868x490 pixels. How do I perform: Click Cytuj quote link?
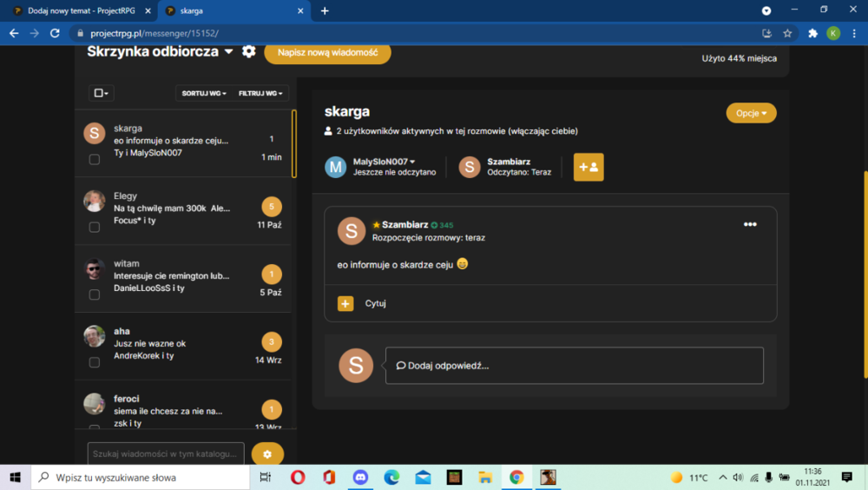point(375,303)
